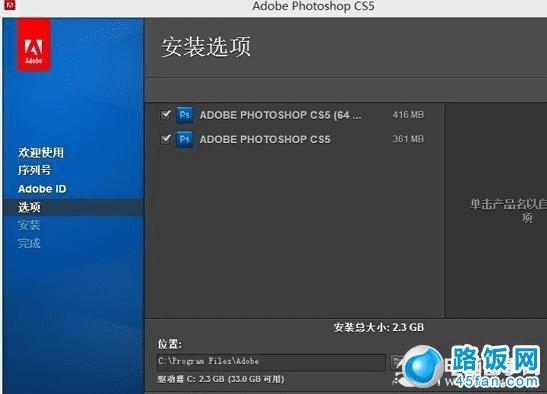Click the 416 MB size value
Image resolution: width=547 pixels, height=394 pixels.
[408, 114]
